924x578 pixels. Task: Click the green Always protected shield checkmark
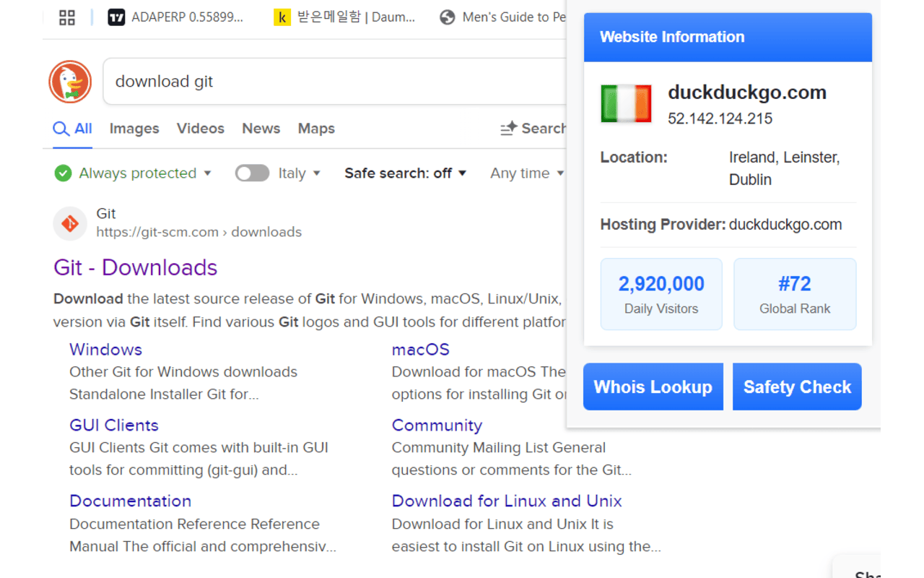tap(64, 173)
